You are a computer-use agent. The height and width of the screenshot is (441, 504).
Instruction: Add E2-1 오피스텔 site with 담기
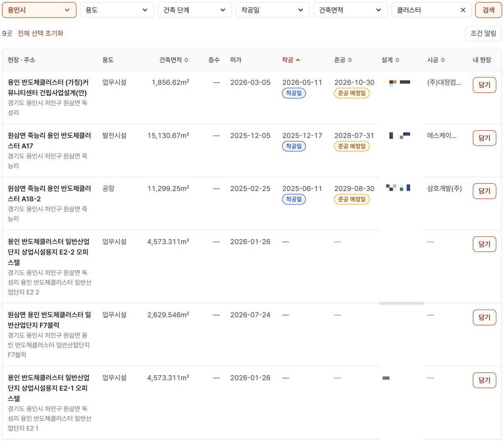click(x=485, y=380)
